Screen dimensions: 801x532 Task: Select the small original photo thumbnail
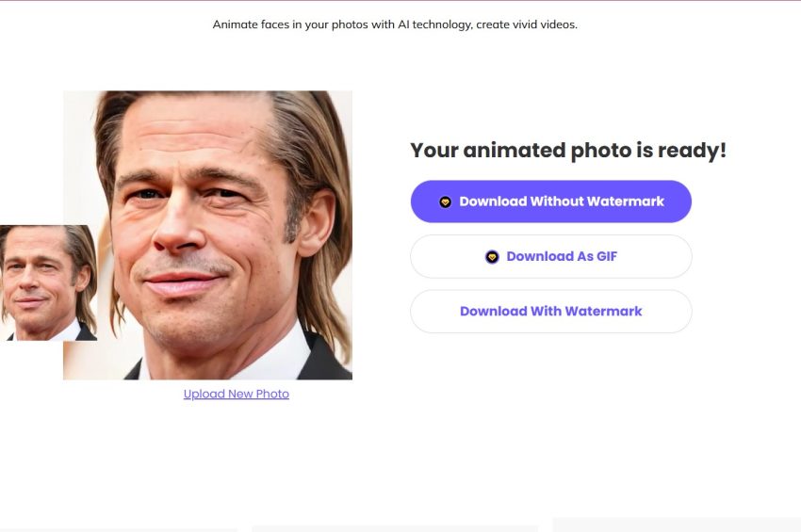[x=47, y=282]
